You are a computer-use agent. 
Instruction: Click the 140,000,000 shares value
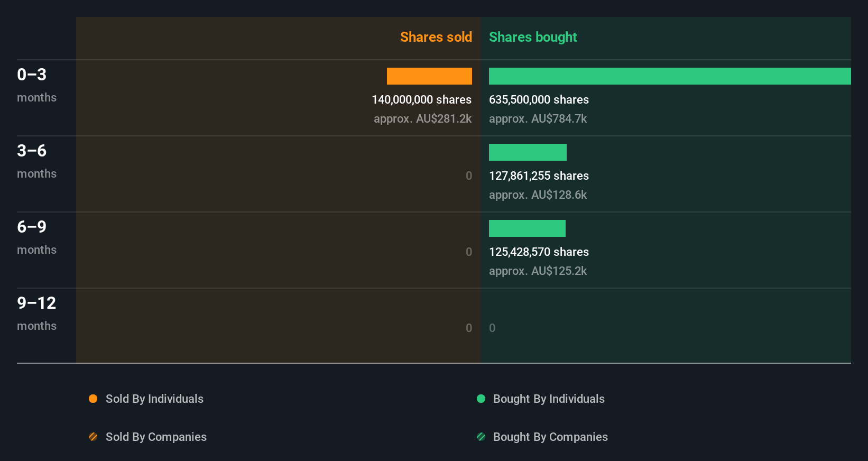pyautogui.click(x=421, y=99)
